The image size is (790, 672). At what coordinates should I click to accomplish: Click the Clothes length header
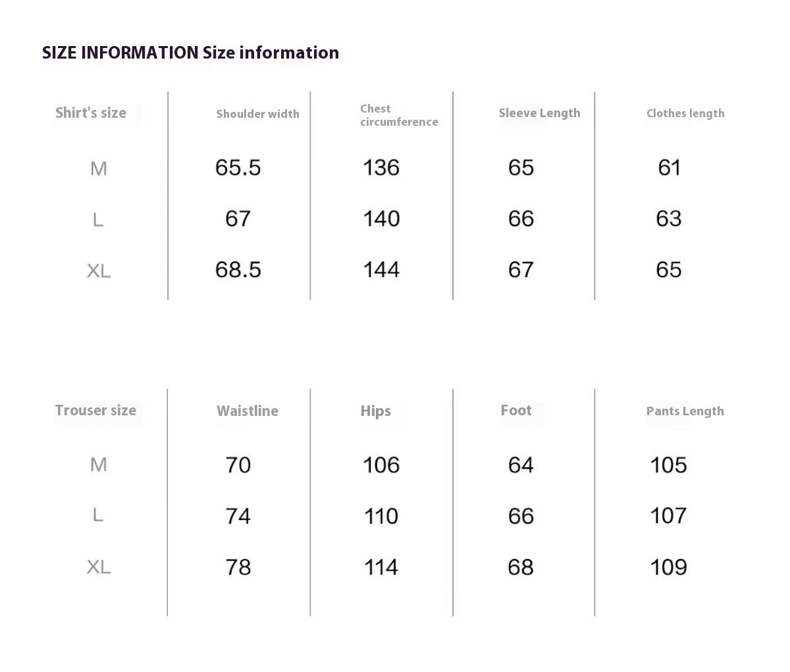coord(685,113)
